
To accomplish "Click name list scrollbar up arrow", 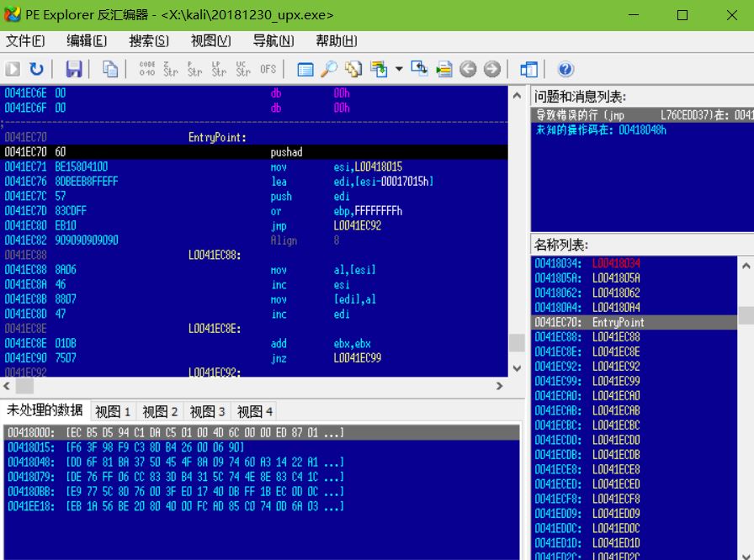I will 746,265.
